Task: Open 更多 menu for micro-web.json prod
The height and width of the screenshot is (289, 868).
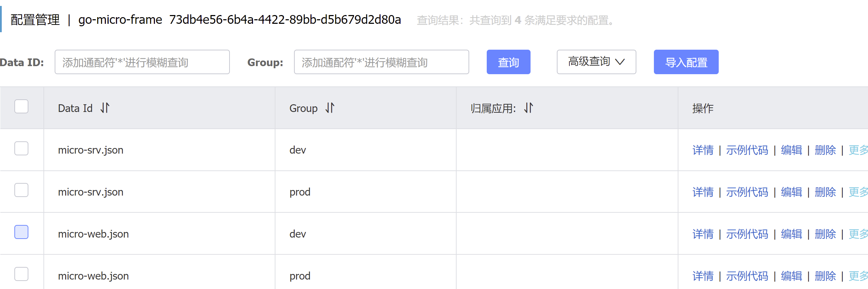Action: coord(858,276)
